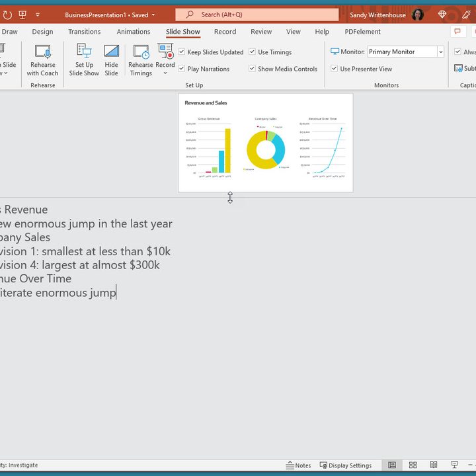Open Display Settings in status bar

pos(346,465)
